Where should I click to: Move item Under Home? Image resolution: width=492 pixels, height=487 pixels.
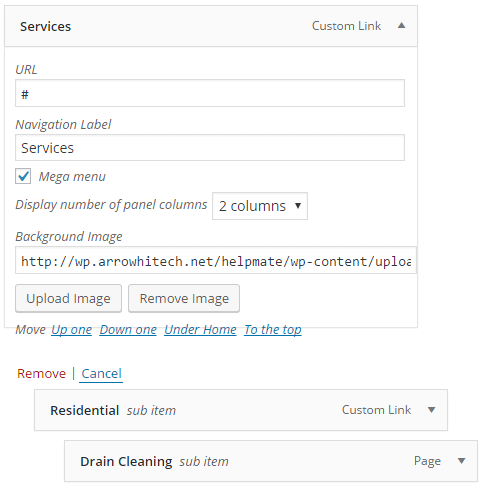coord(200,330)
